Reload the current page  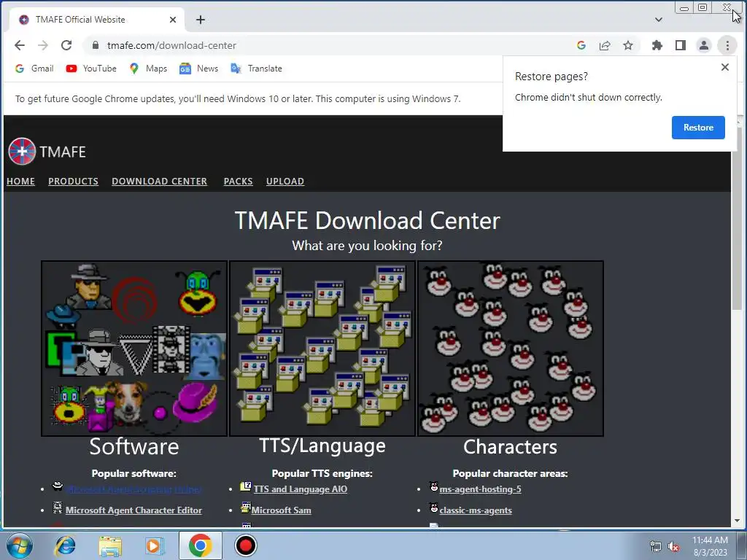[66, 45]
